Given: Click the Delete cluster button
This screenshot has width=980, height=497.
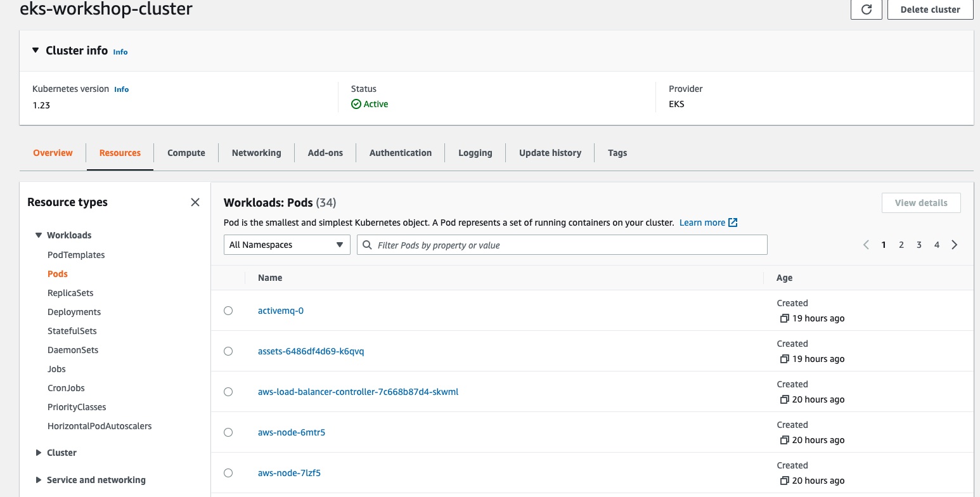Looking at the screenshot, I should 930,10.
